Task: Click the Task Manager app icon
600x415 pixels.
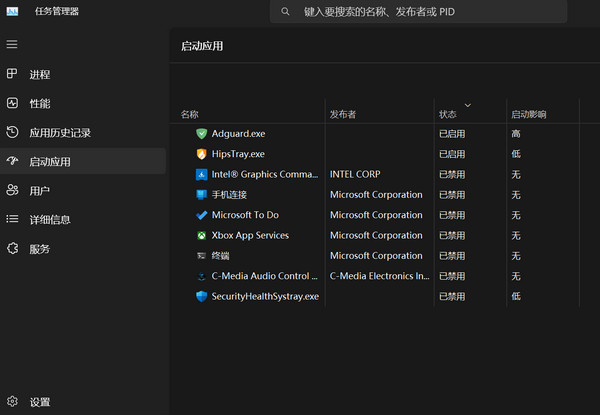Action: (x=12, y=11)
